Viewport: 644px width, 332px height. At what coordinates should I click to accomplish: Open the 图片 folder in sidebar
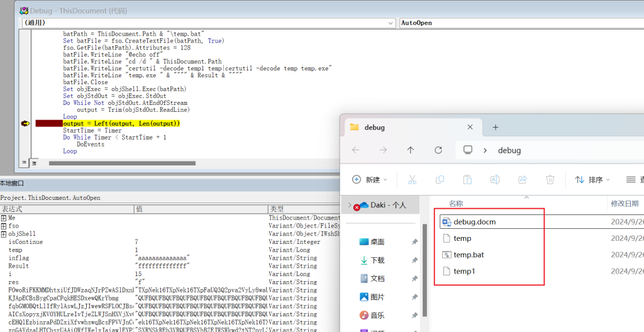click(x=378, y=297)
